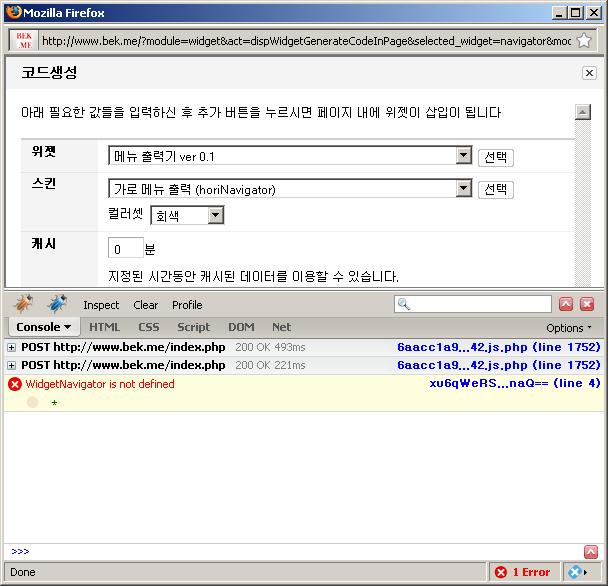Click the 컬러셋 label
The width and height of the screenshot is (608, 586).
(125, 214)
